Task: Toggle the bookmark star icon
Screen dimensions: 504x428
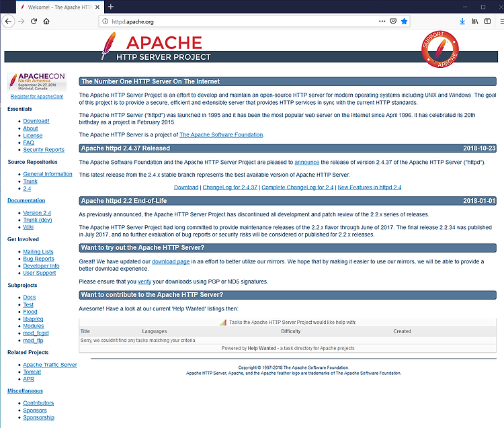Action: pyautogui.click(x=404, y=22)
